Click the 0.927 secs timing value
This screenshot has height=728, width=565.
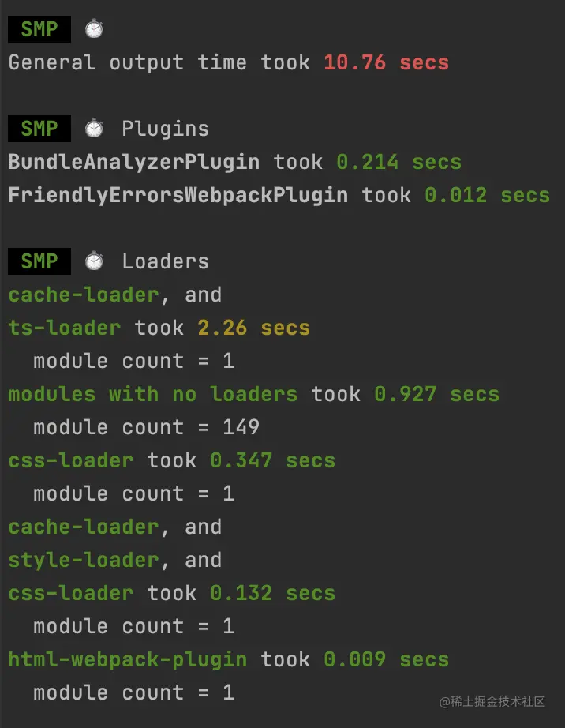tap(436, 394)
